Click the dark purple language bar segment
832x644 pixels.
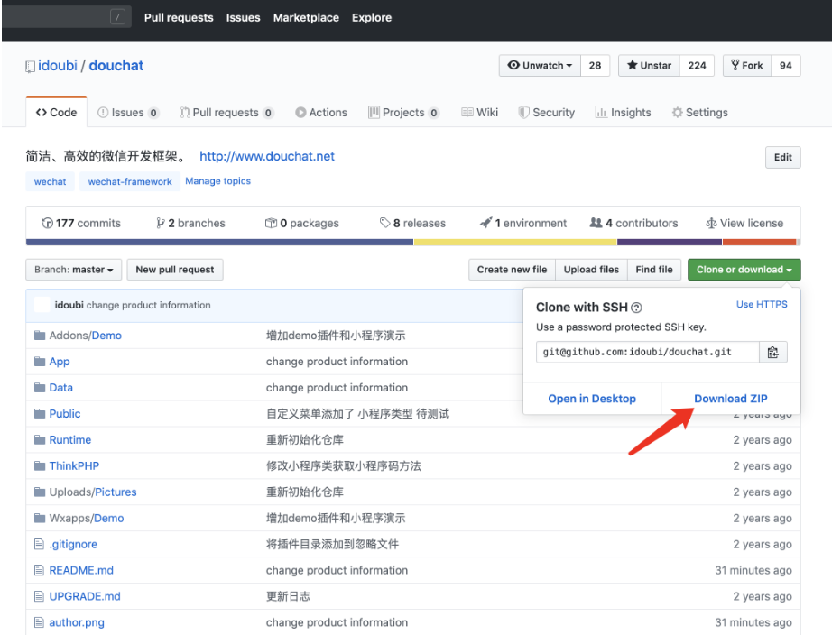(x=669, y=242)
